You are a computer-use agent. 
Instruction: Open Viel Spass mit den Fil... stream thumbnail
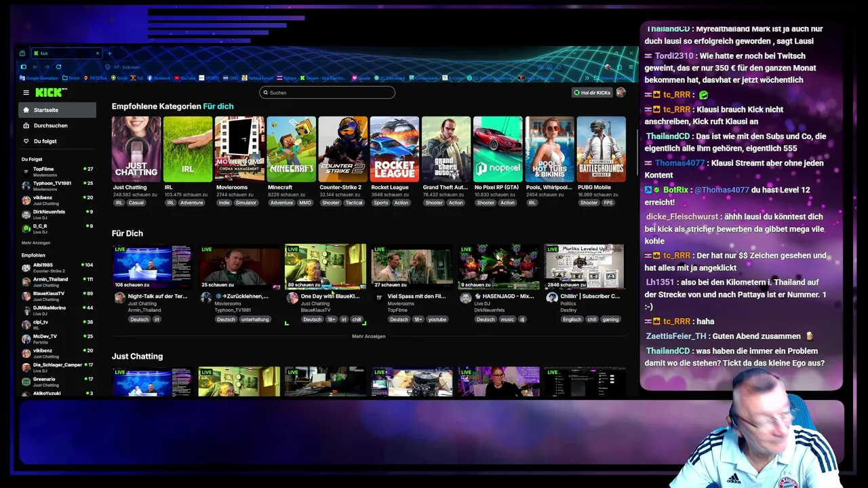click(412, 266)
